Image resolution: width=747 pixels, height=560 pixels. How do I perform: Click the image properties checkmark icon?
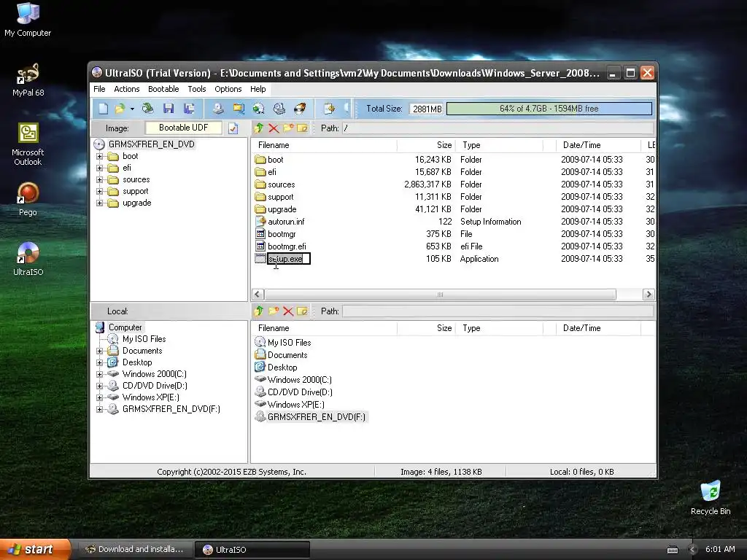[233, 128]
